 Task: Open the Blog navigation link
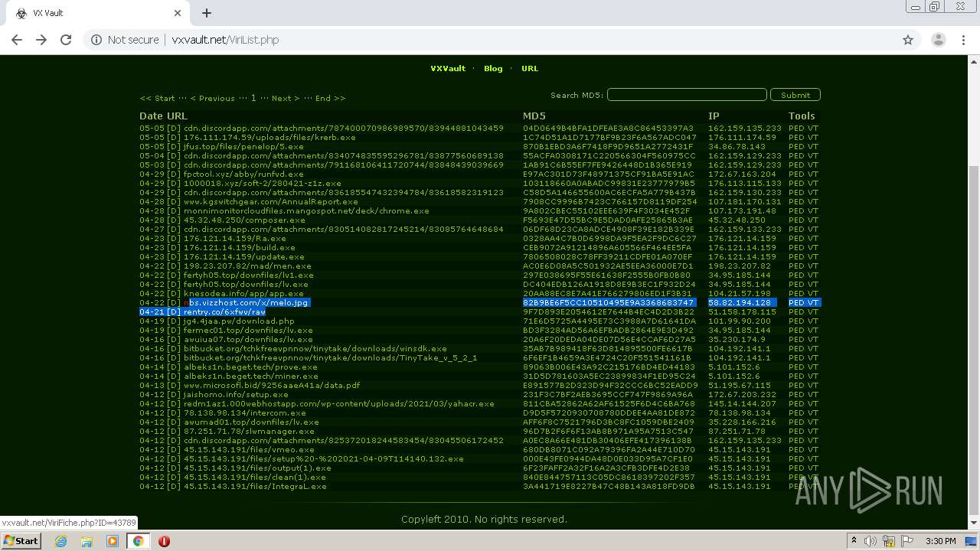pyautogui.click(x=493, y=68)
